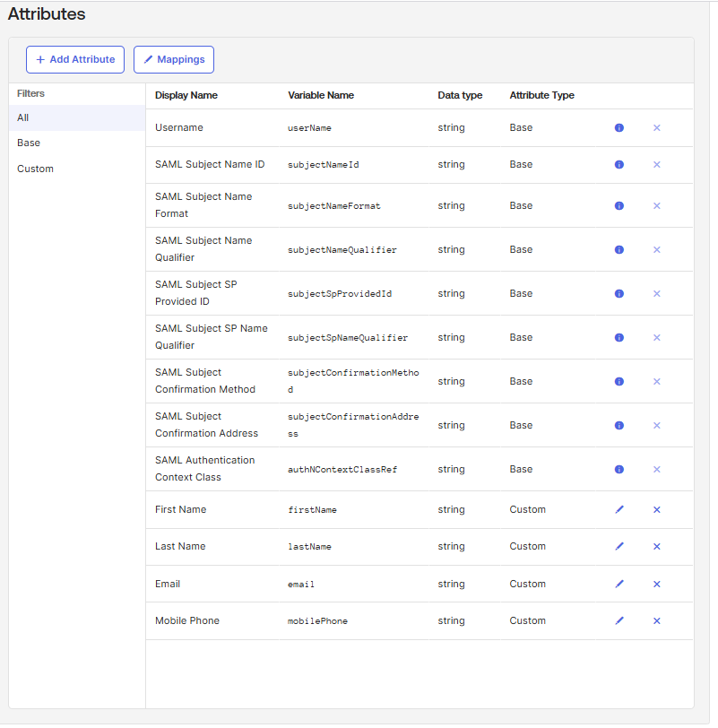Click SAML Authentication Context Class display name
The height and width of the screenshot is (728, 718).
coord(204,469)
